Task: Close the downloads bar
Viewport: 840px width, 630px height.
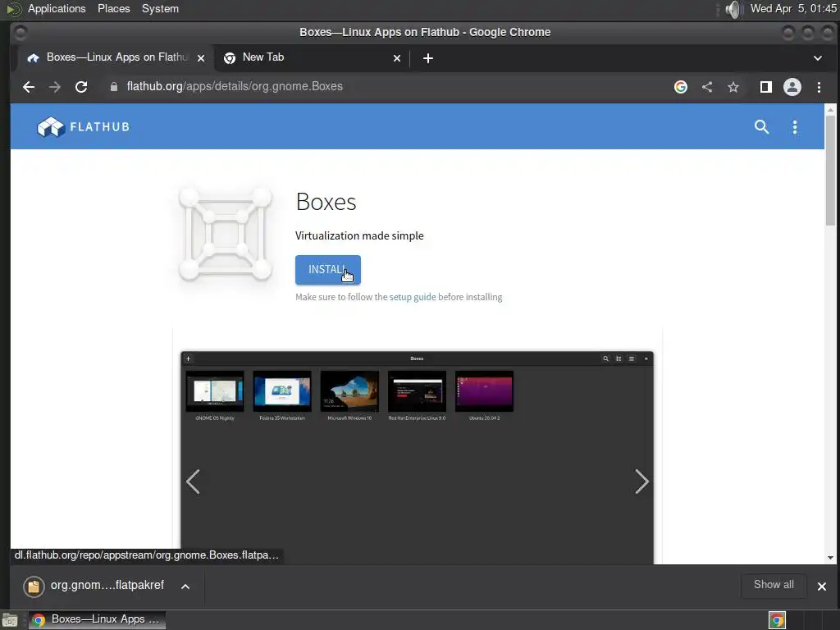Action: pyautogui.click(x=822, y=586)
